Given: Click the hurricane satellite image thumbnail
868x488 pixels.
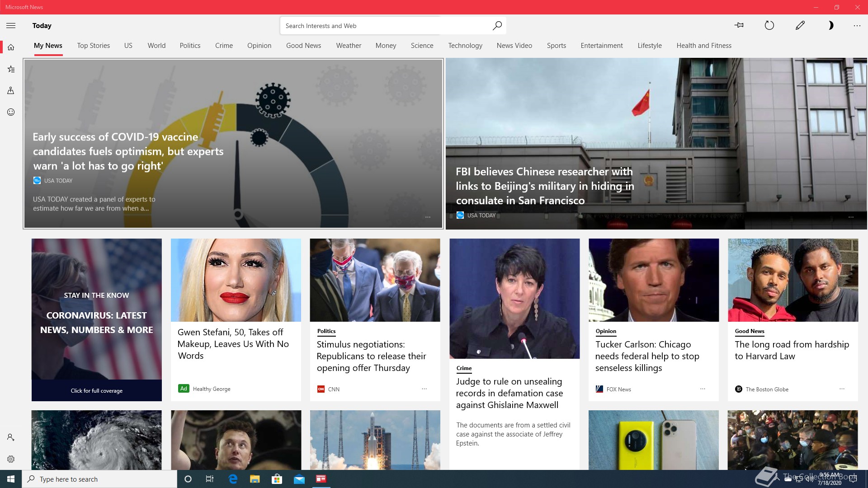Looking at the screenshot, I should [97, 440].
